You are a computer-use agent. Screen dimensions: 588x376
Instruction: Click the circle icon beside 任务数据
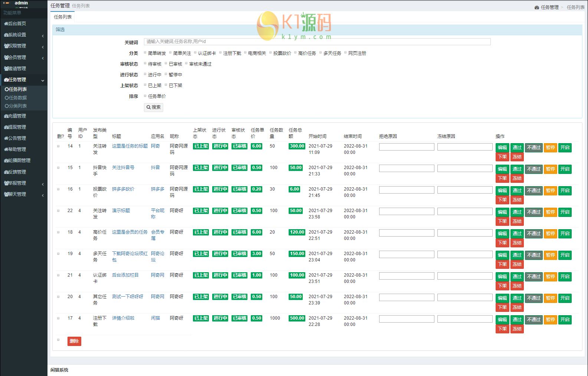pyautogui.click(x=7, y=98)
